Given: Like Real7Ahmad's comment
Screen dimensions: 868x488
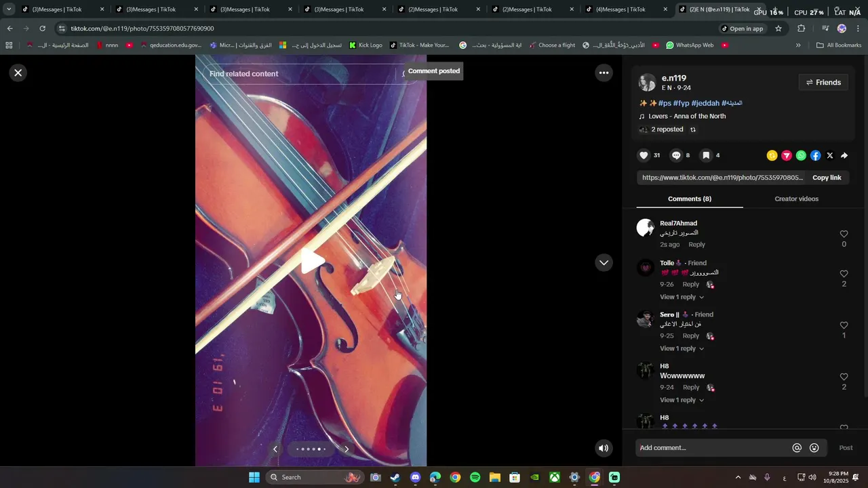Looking at the screenshot, I should click(844, 235).
